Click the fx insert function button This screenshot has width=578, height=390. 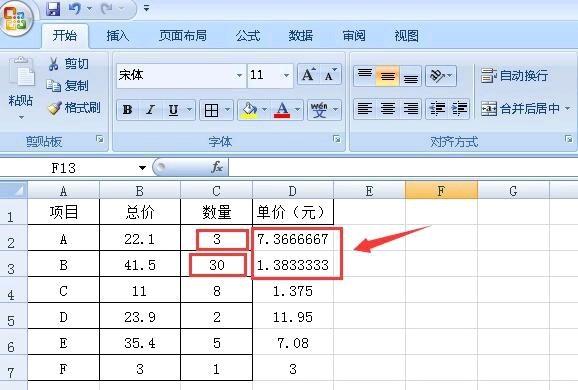click(217, 167)
